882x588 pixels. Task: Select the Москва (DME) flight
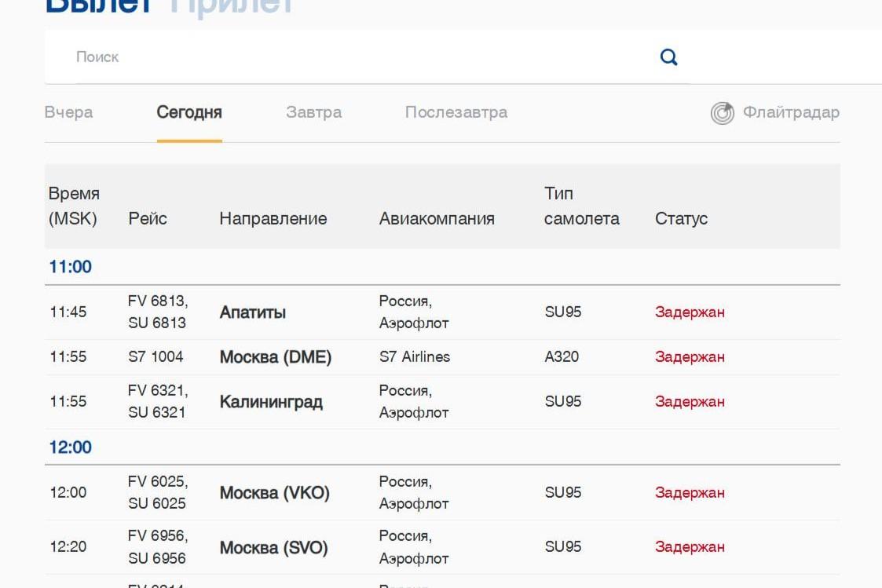(x=442, y=357)
